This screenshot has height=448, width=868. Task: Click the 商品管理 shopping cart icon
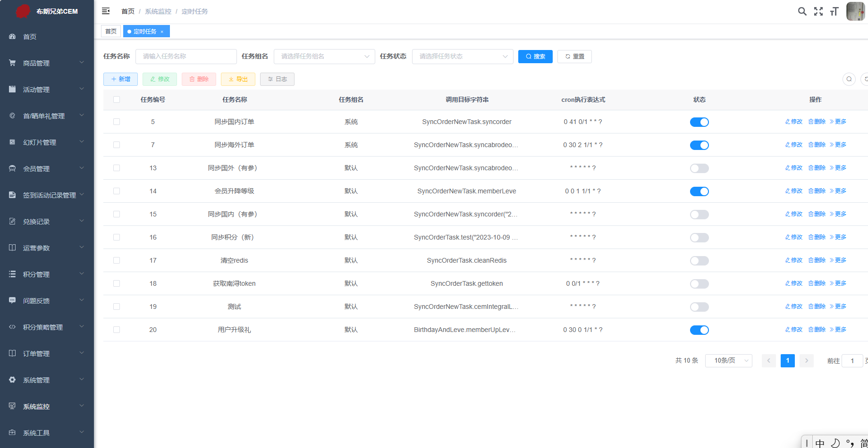(x=12, y=63)
